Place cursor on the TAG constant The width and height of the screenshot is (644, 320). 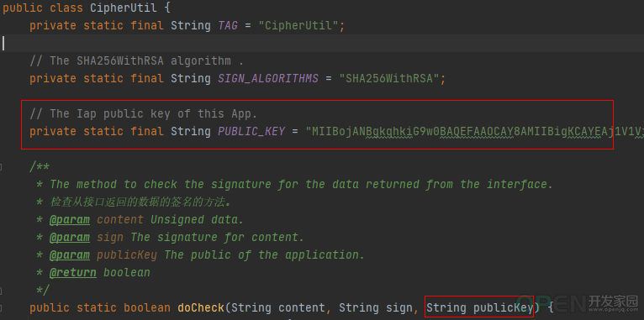tap(228, 25)
